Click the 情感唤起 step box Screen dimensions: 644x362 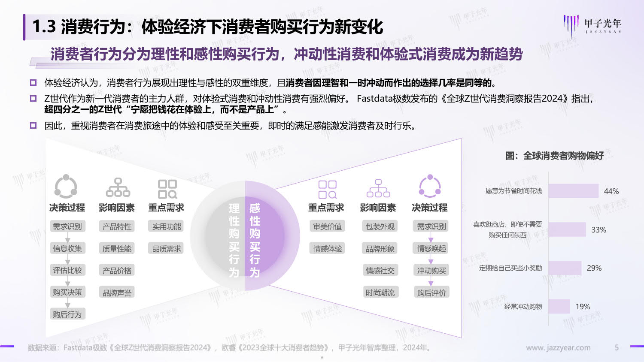(x=431, y=248)
